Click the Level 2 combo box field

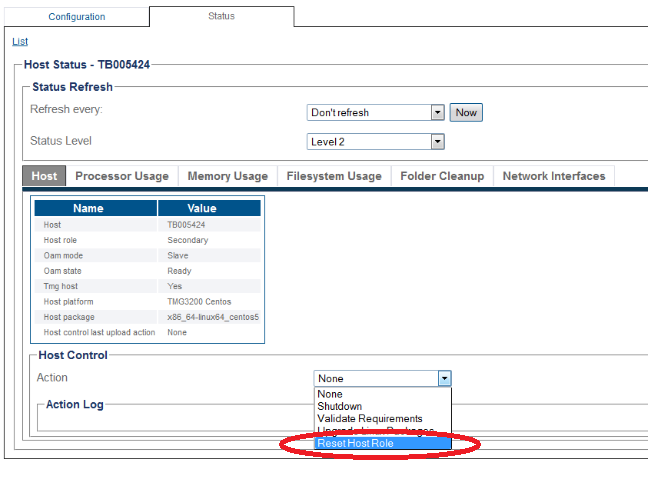tap(375, 142)
